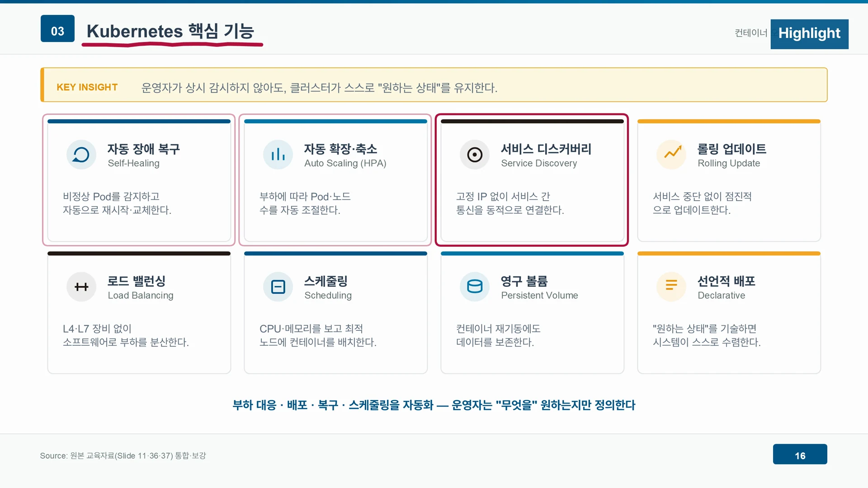Click the Declarative lines icon
The width and height of the screenshot is (868, 488).
[x=671, y=287]
